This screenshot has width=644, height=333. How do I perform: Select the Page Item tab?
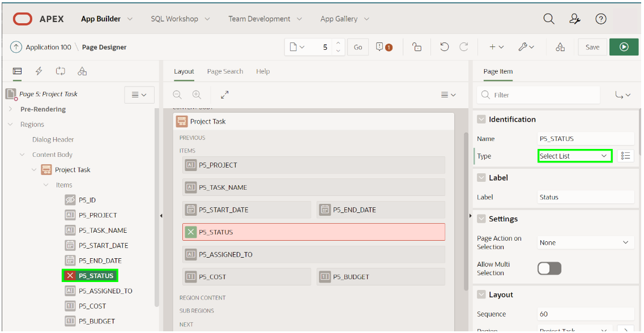(498, 71)
